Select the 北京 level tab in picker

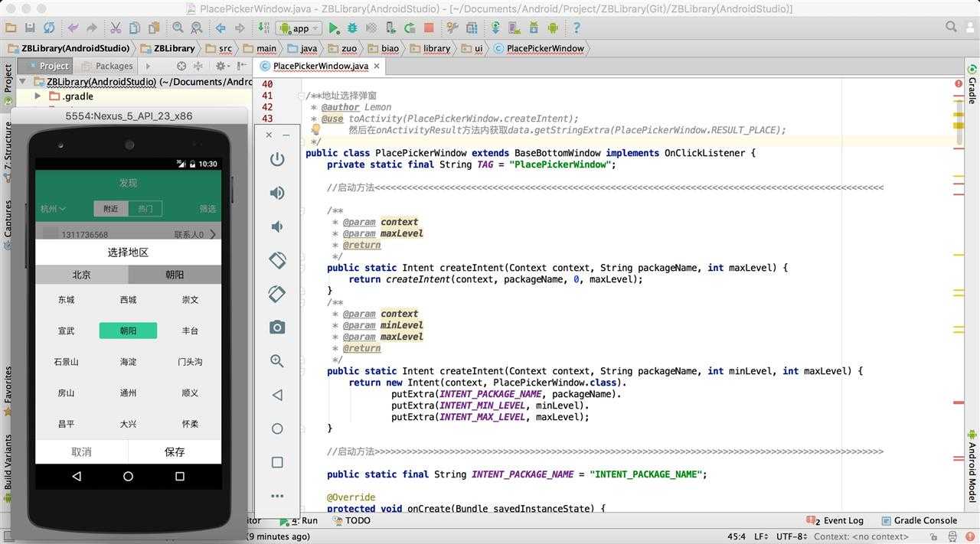click(x=82, y=275)
